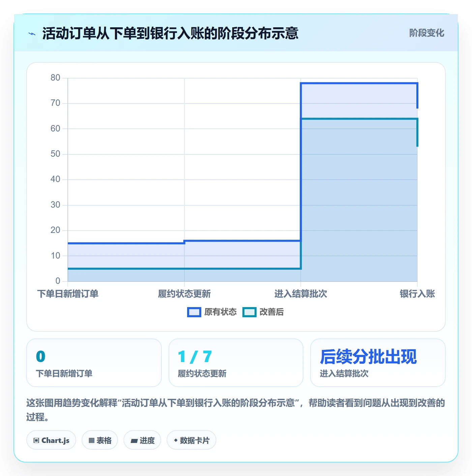
Task: Click the 进入结算批次 x-axis label
Action: coord(301,294)
